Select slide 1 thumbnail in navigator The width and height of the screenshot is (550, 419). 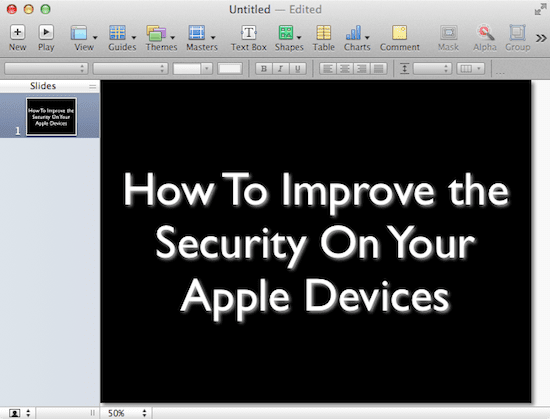tap(51, 116)
